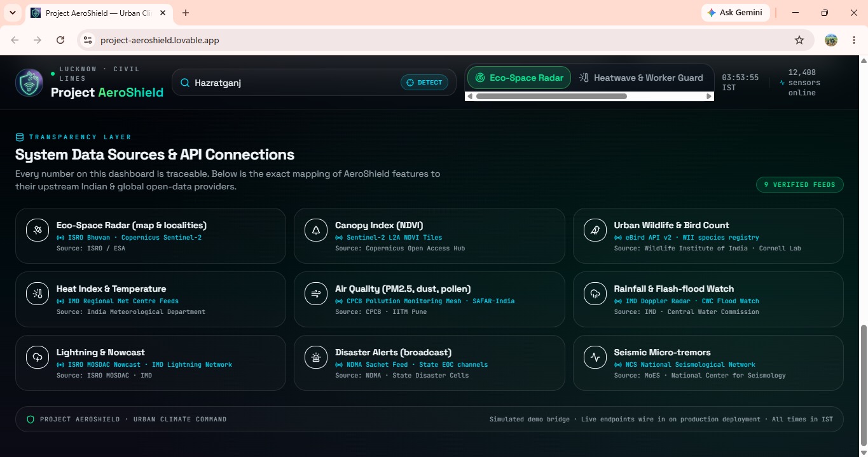Image resolution: width=868 pixels, height=457 pixels.
Task: Click the search magnifier icon beside Hazratganj
Action: pos(185,83)
